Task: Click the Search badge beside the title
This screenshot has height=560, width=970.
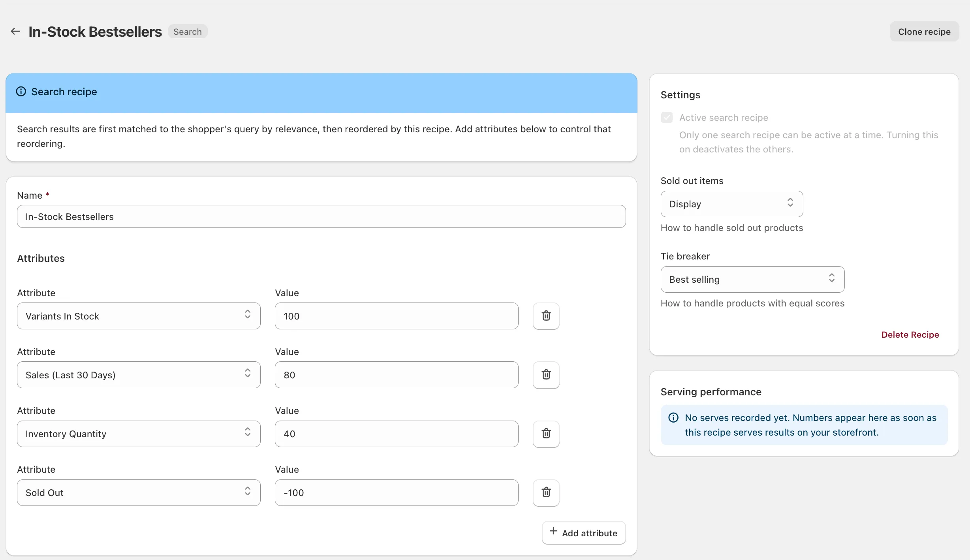Action: [x=188, y=32]
